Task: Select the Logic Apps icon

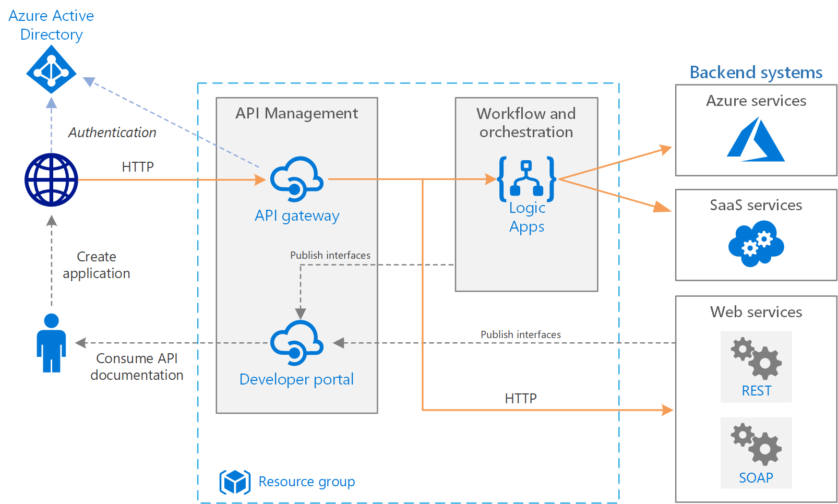Action: 526,180
